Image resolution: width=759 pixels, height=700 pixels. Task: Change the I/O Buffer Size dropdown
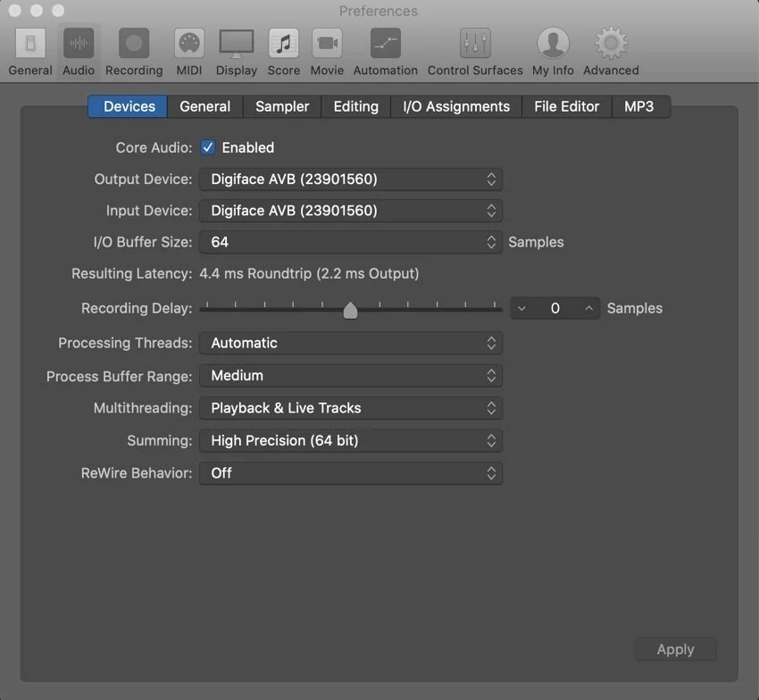point(351,242)
